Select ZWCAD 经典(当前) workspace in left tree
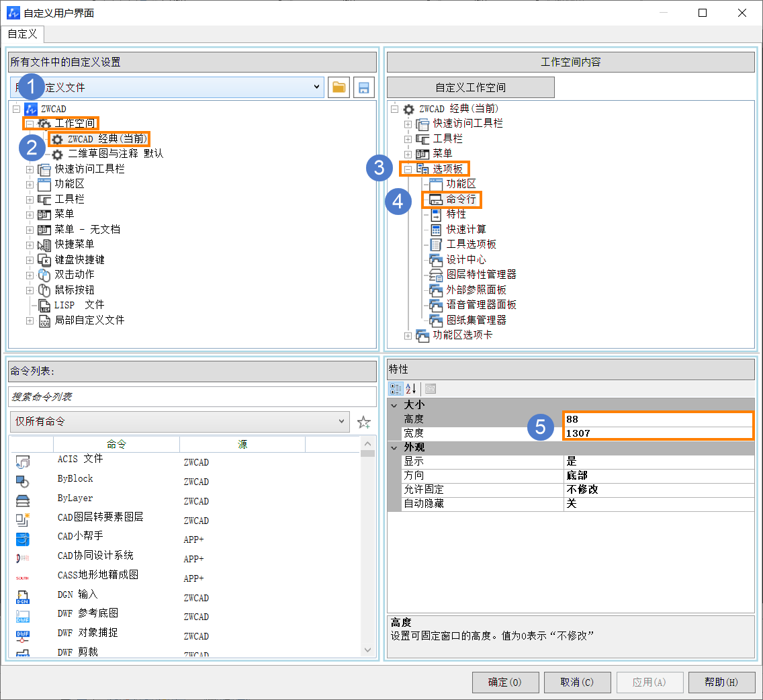Image resolution: width=763 pixels, height=700 pixels. [x=107, y=139]
